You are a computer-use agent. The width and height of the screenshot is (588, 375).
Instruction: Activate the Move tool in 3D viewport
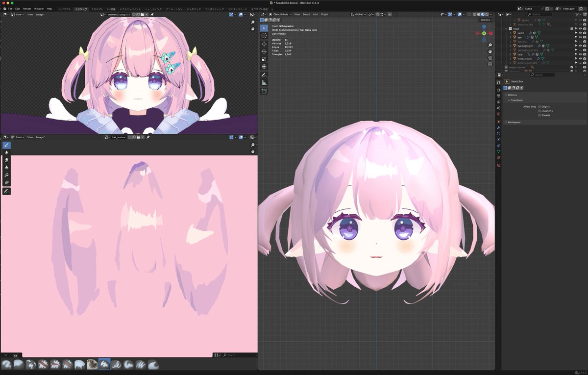click(x=264, y=44)
